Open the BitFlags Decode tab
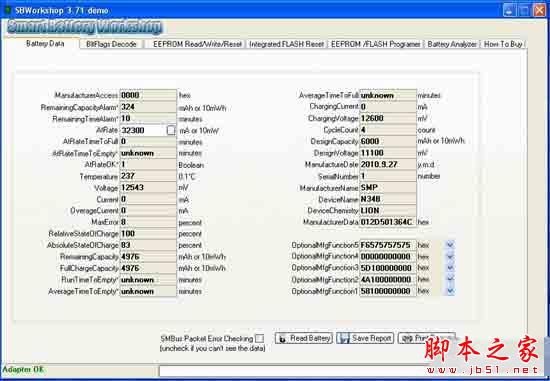 (x=111, y=44)
